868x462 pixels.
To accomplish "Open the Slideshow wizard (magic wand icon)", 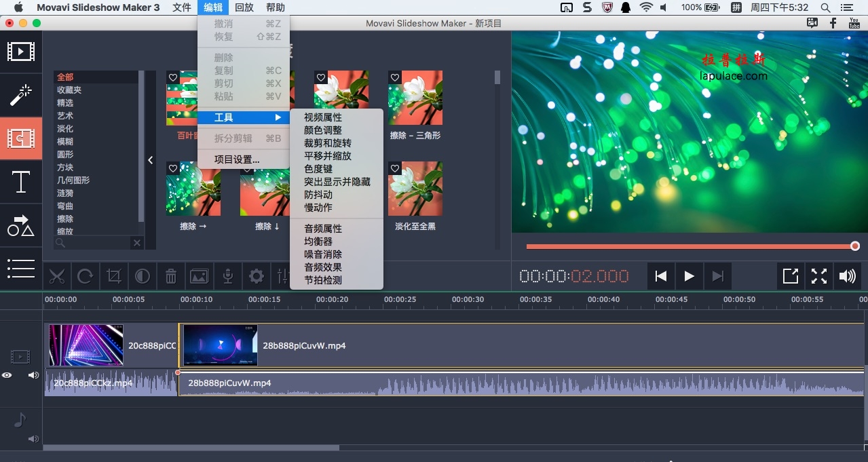I will (x=21, y=95).
